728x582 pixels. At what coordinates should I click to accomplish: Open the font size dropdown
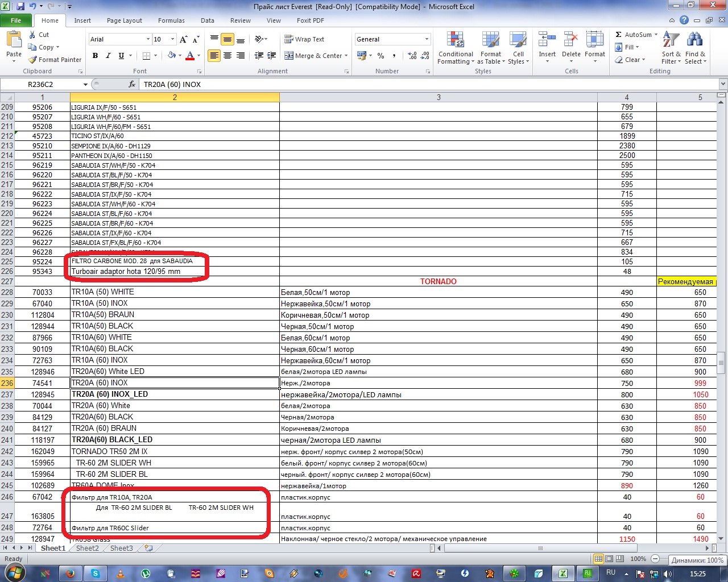click(172, 39)
